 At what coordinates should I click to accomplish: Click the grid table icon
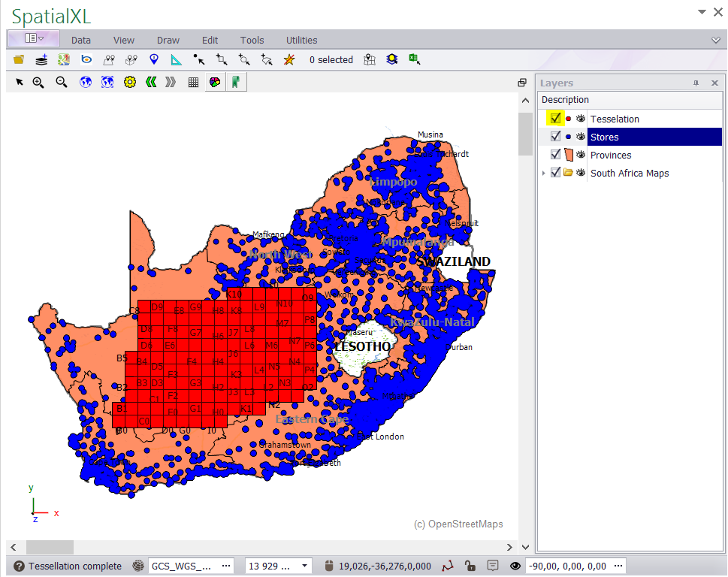pyautogui.click(x=193, y=83)
